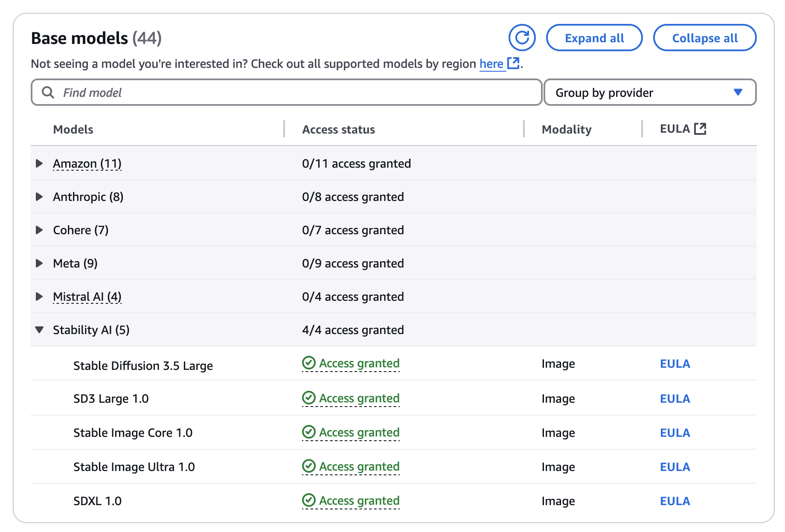Click the EULA column external link icon
Image resolution: width=785 pixels, height=532 pixels.
click(x=700, y=129)
